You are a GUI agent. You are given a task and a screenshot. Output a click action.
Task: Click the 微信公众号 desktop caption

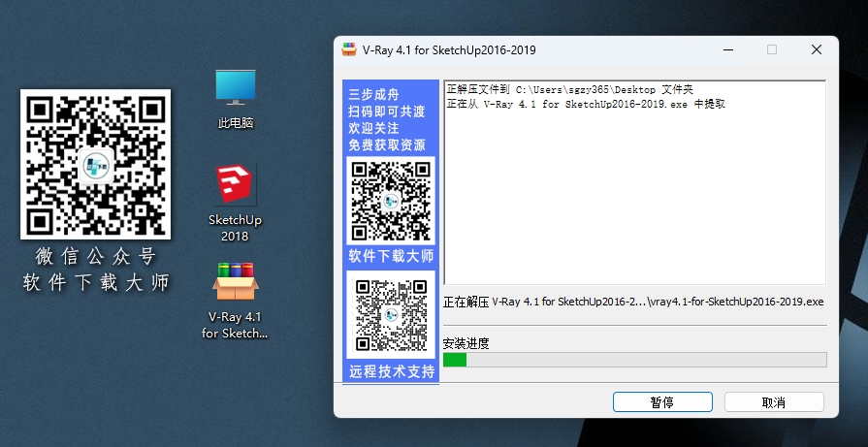point(96,256)
